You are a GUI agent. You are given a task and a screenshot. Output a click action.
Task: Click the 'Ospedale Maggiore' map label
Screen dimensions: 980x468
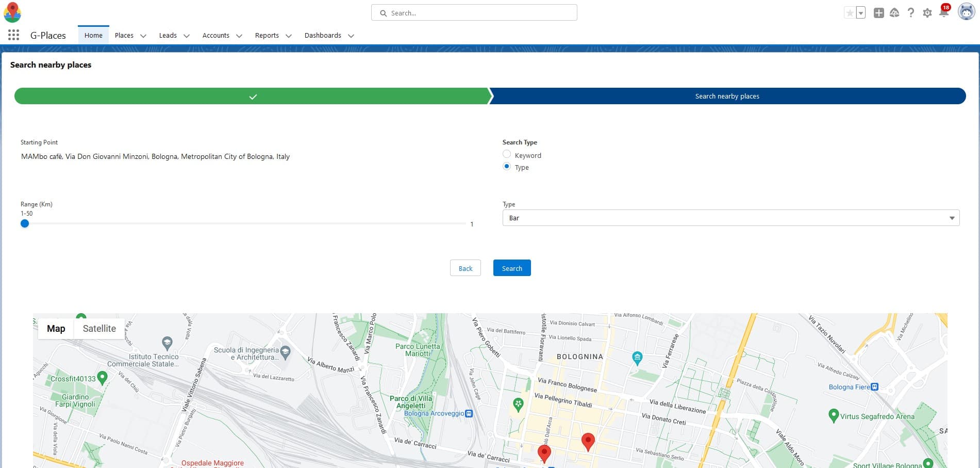[x=212, y=463]
